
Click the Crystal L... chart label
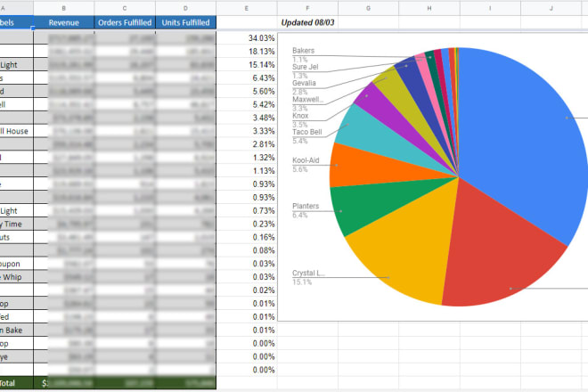pyautogui.click(x=308, y=274)
